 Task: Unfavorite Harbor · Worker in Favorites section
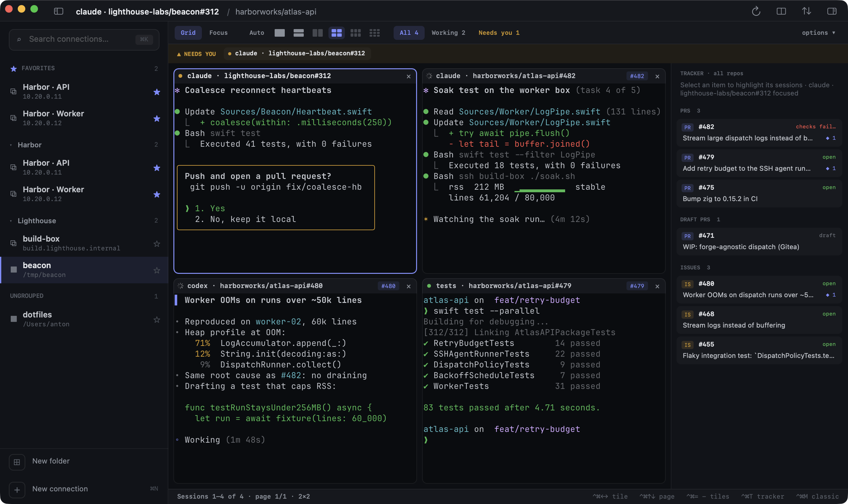(x=157, y=119)
